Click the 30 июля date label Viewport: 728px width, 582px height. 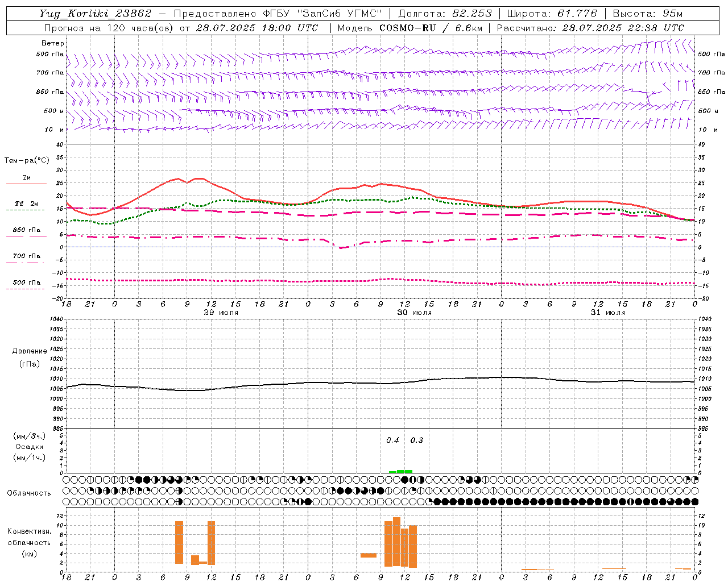(415, 313)
